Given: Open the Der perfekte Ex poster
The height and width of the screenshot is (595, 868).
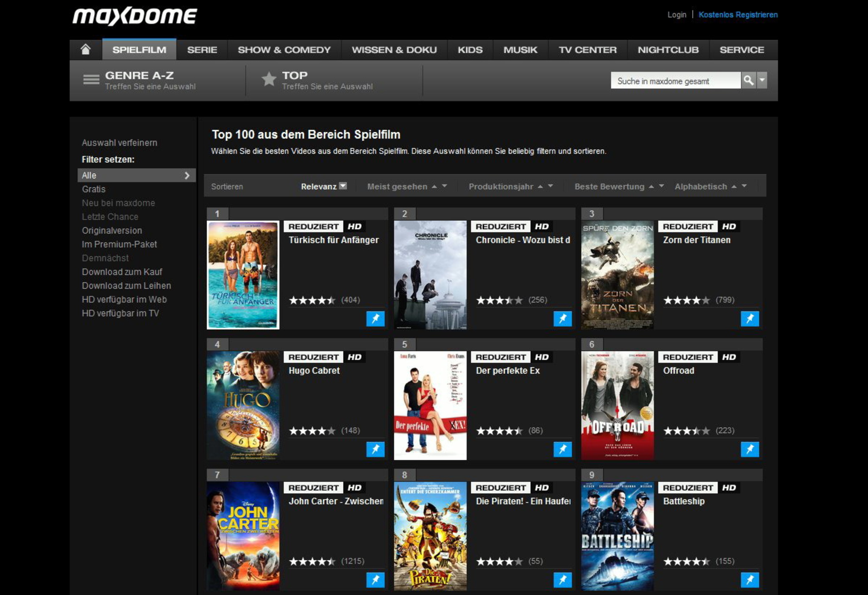Looking at the screenshot, I should [430, 406].
